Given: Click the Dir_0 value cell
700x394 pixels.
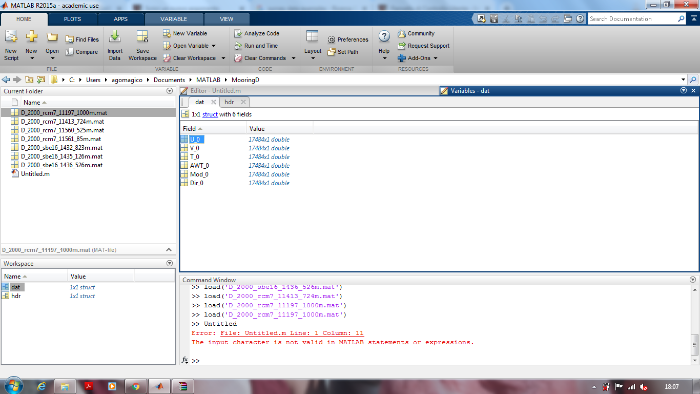Looking at the screenshot, I should [x=269, y=183].
